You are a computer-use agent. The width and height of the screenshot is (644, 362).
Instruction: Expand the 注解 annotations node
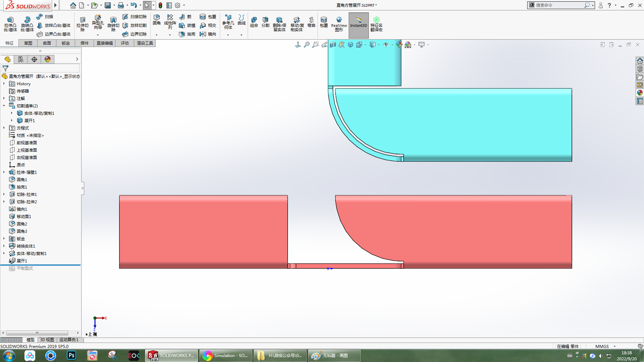[4, 98]
